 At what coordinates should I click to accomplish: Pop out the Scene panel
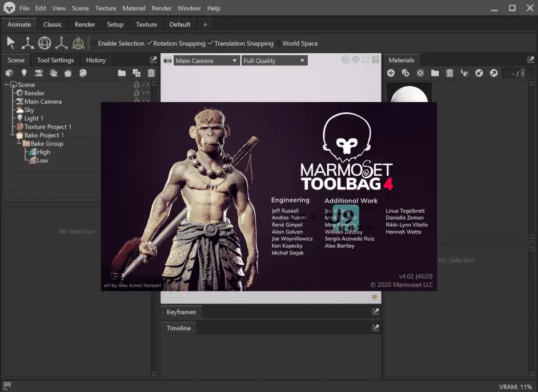pyautogui.click(x=154, y=59)
